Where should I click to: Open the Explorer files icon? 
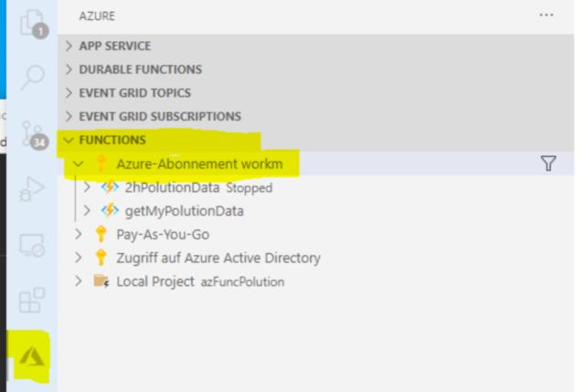[x=33, y=24]
